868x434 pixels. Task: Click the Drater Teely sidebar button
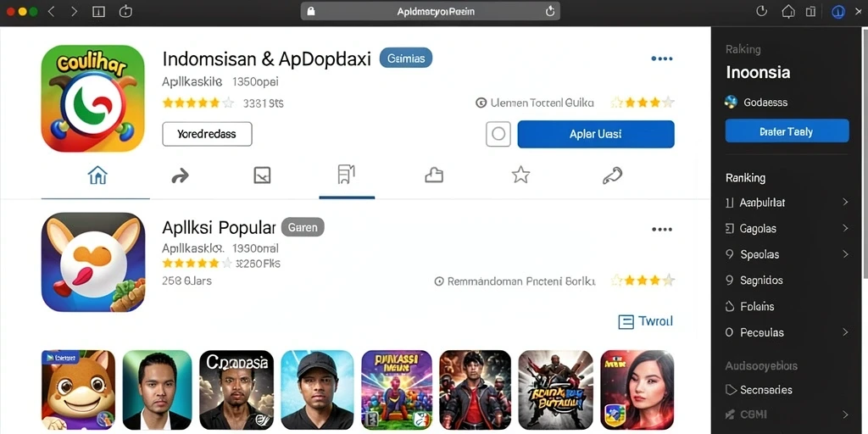pyautogui.click(x=787, y=131)
